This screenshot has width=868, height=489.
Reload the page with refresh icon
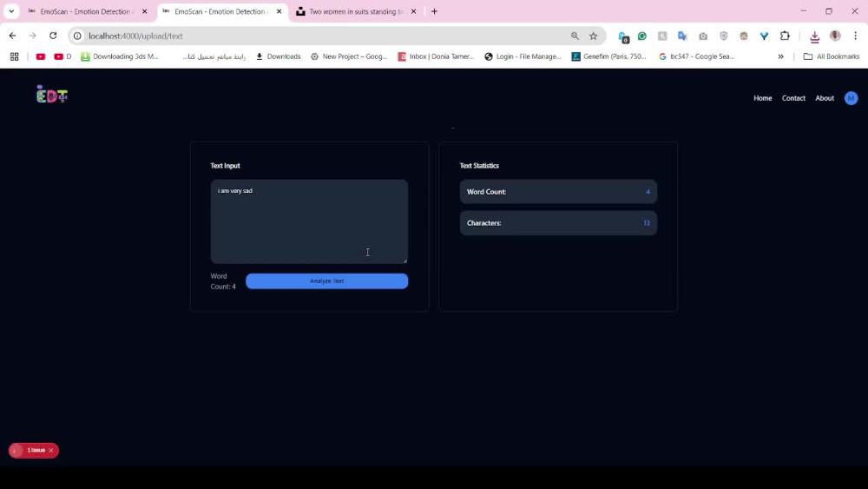(53, 36)
